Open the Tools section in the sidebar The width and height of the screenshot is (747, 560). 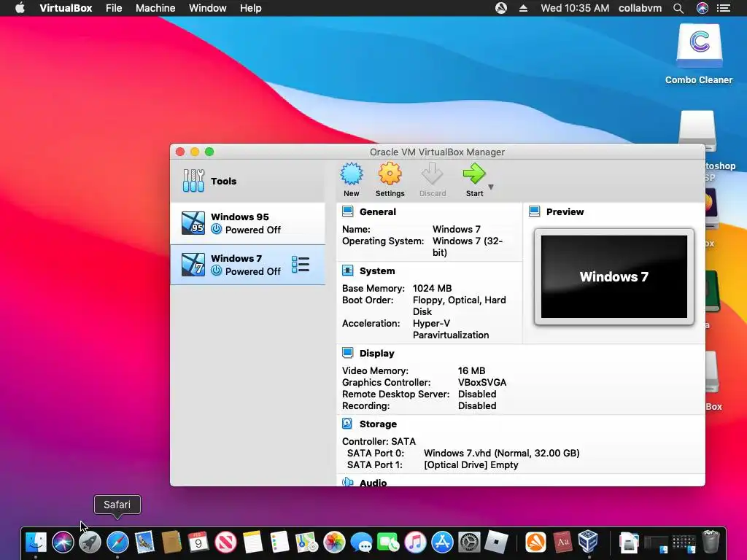click(248, 181)
